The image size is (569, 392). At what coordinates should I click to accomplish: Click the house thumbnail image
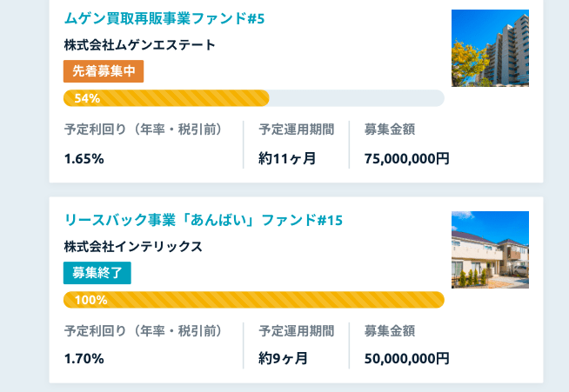[x=490, y=249]
